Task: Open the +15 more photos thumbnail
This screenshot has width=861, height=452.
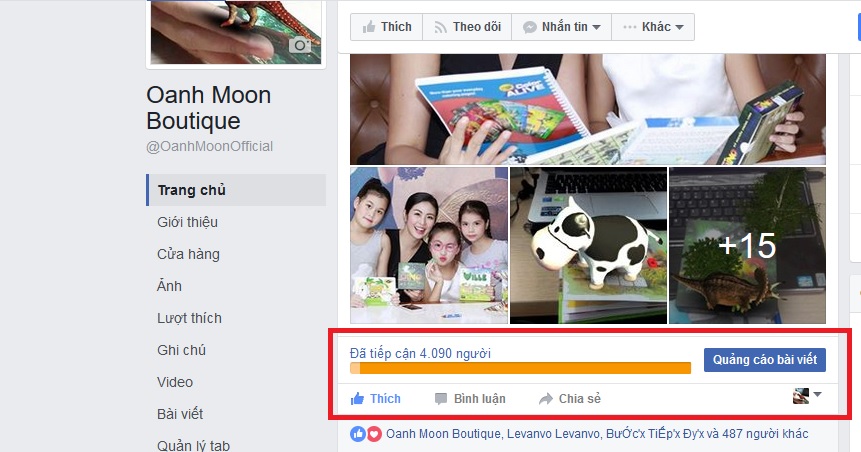Action: tap(747, 245)
